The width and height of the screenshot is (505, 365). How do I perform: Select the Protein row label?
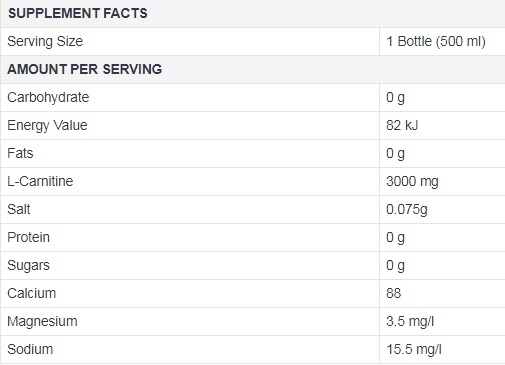(29, 237)
